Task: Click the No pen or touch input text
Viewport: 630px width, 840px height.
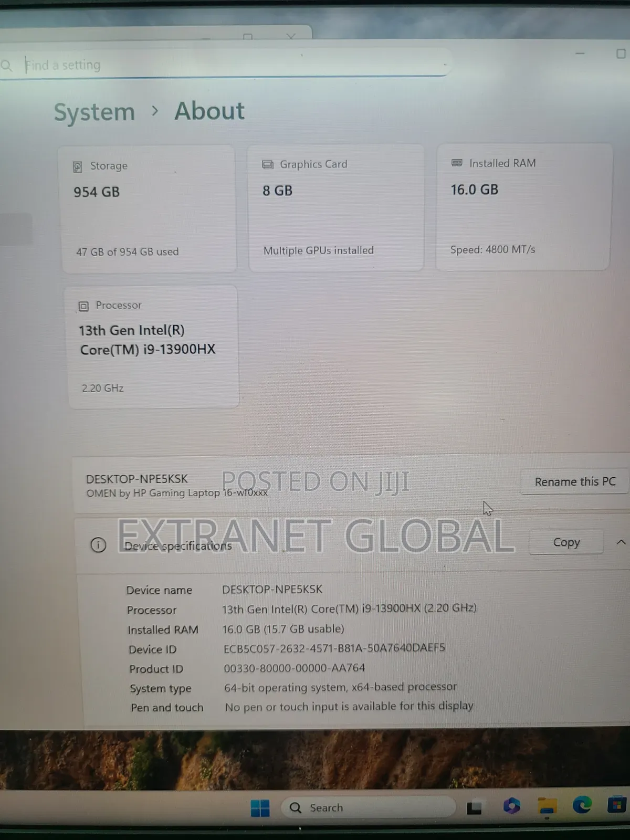Action: [x=349, y=707]
